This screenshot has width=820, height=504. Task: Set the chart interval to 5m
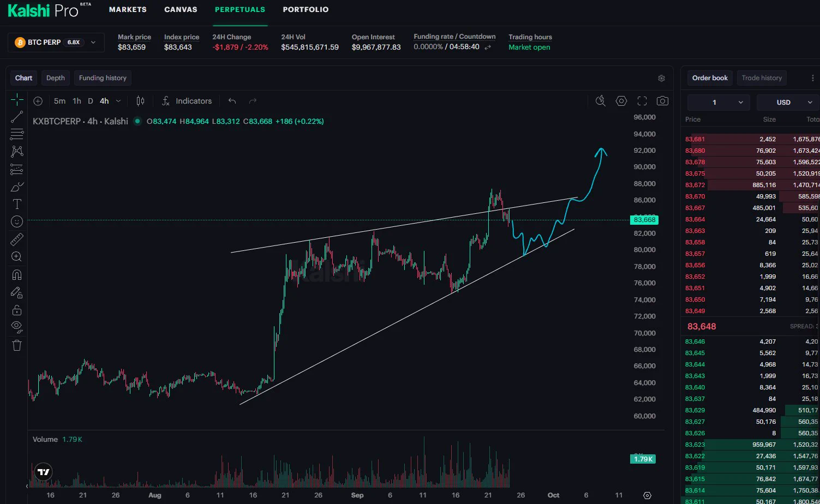point(59,101)
